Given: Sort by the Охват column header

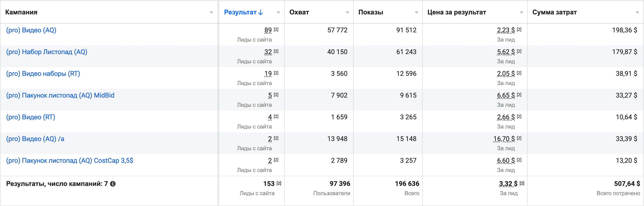Looking at the screenshot, I should 299,12.
